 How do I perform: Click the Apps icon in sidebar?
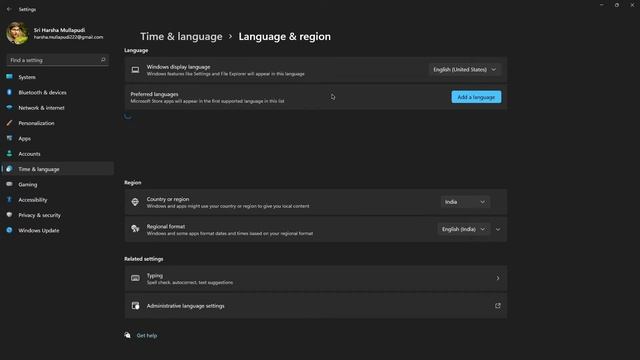pyautogui.click(x=9, y=138)
